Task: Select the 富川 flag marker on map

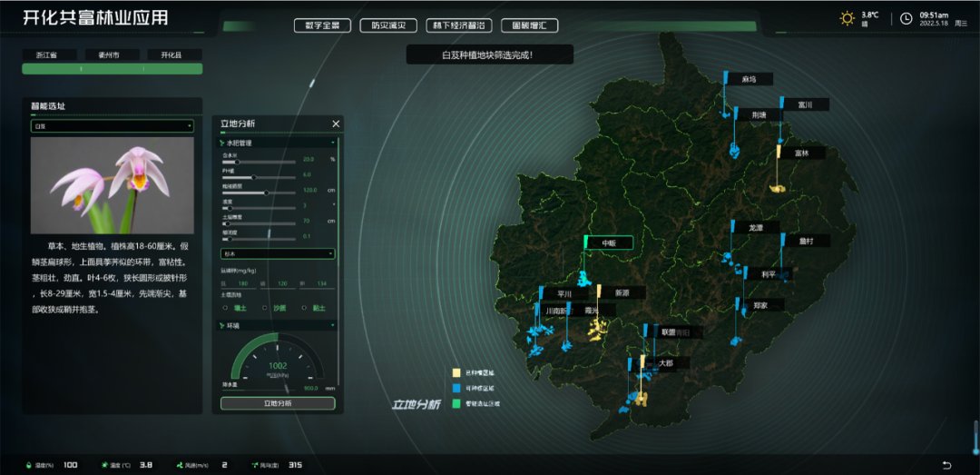Action: (781, 104)
